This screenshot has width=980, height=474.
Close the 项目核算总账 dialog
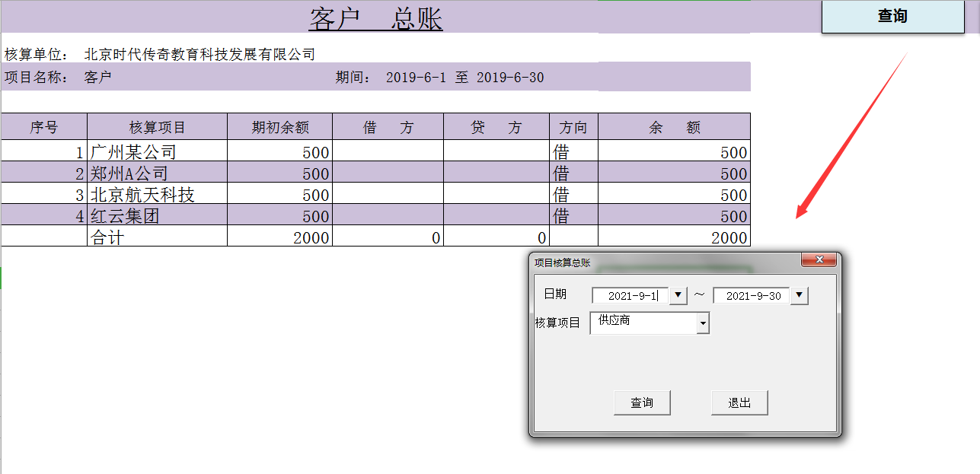(819, 259)
